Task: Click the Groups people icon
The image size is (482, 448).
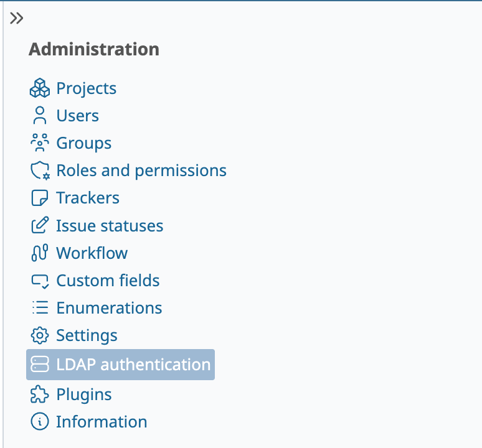Action: coord(40,142)
